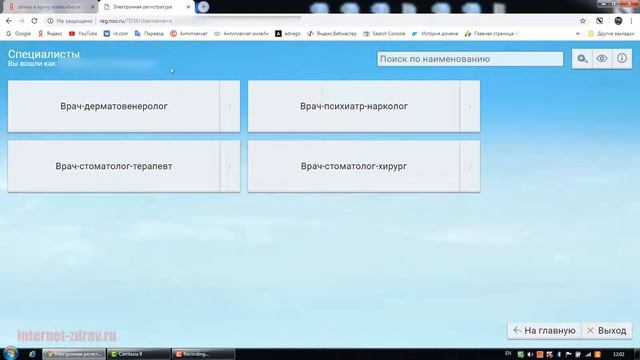Open the vk.com bookmark
This screenshot has height=360, width=640.
tap(116, 33)
